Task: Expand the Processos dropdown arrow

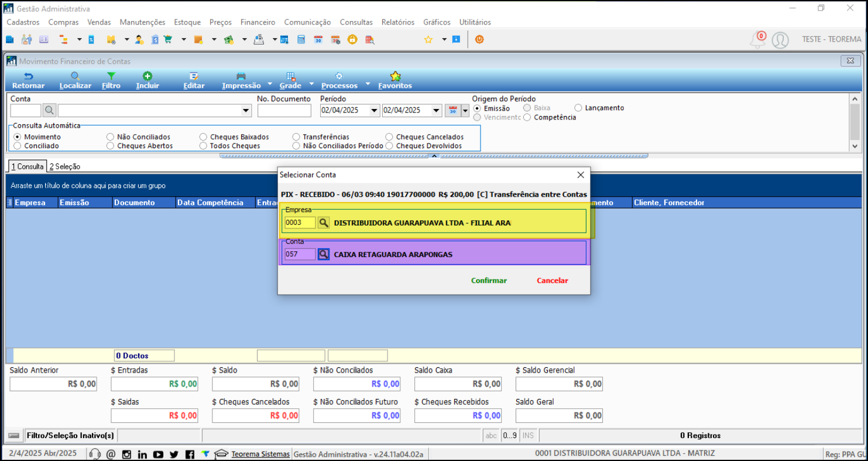Action: pos(368,84)
